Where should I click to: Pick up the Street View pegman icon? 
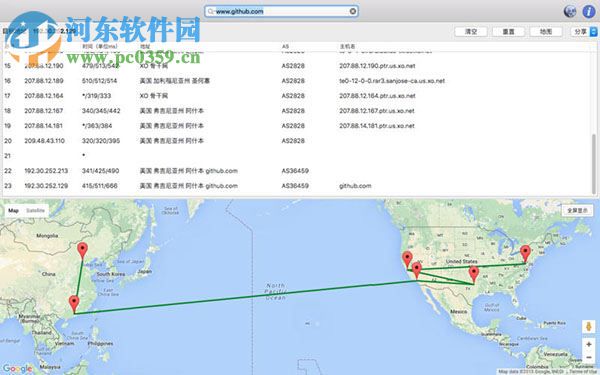click(x=589, y=326)
